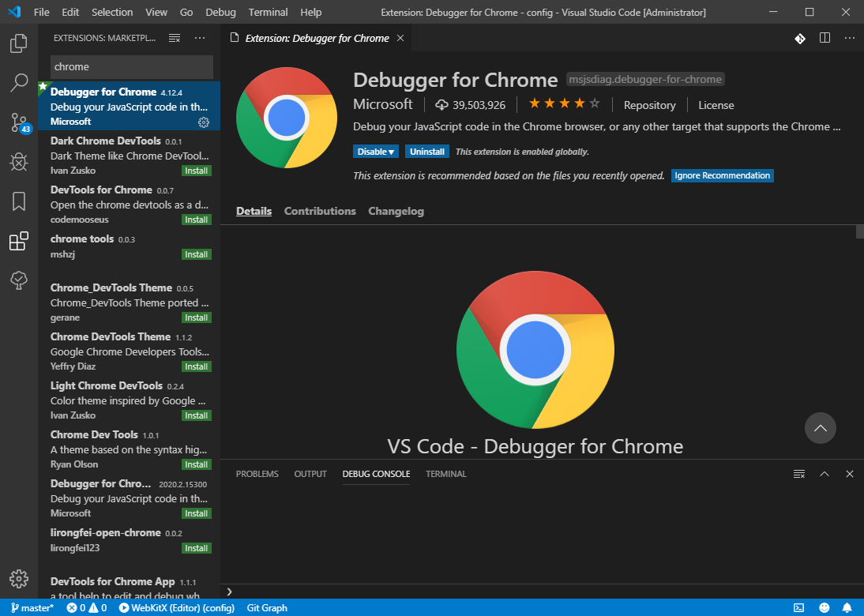Open gear menu for Debugger for Chrome

(x=204, y=122)
